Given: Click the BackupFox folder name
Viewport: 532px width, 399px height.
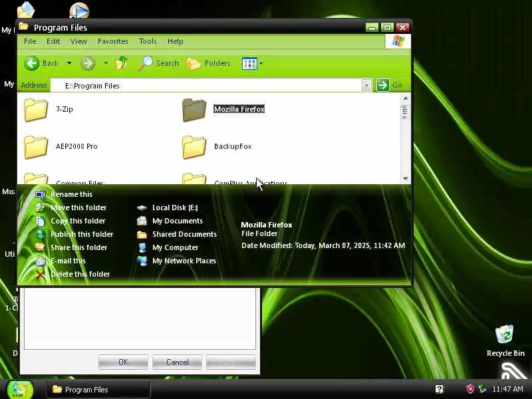Looking at the screenshot, I should coord(233,146).
